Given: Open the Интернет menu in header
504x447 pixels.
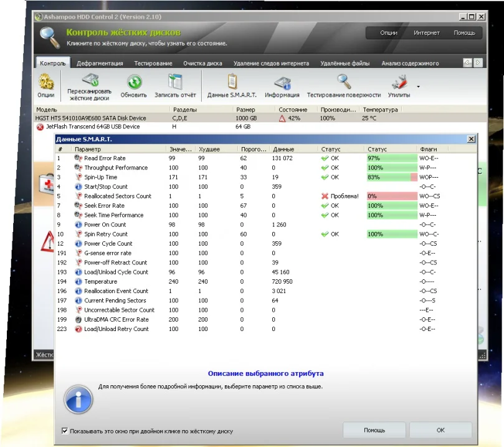Looking at the screenshot, I should (x=427, y=33).
